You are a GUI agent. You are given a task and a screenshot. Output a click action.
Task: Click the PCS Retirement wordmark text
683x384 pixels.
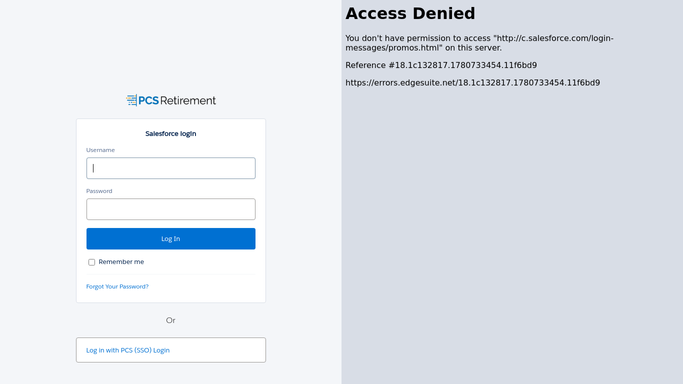coord(177,101)
